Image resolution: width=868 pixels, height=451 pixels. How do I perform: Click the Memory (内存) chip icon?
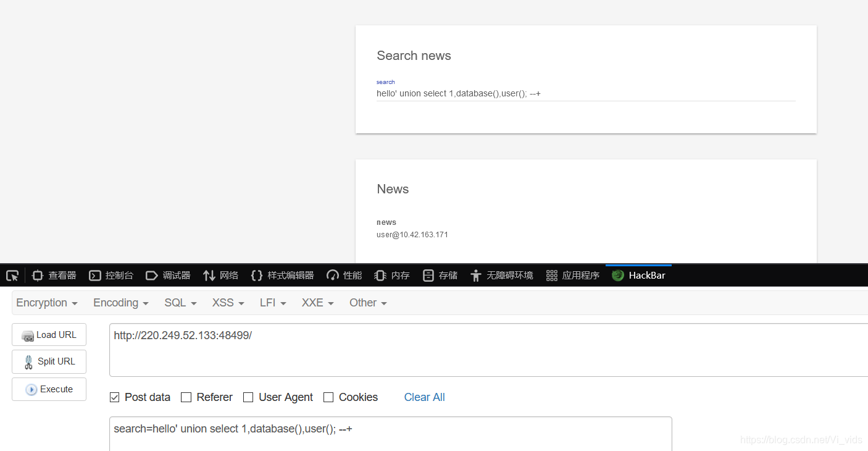tap(380, 276)
